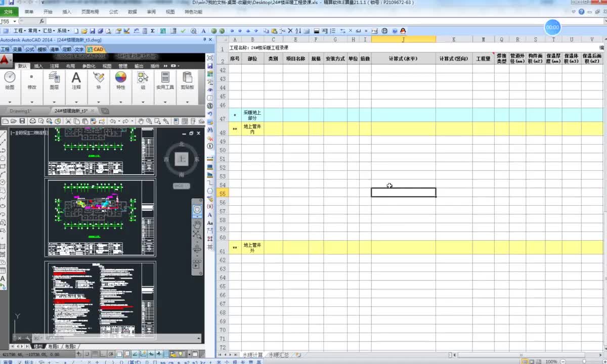This screenshot has height=364, width=607.
Task: Click the formula bar input field
Action: [324, 21]
